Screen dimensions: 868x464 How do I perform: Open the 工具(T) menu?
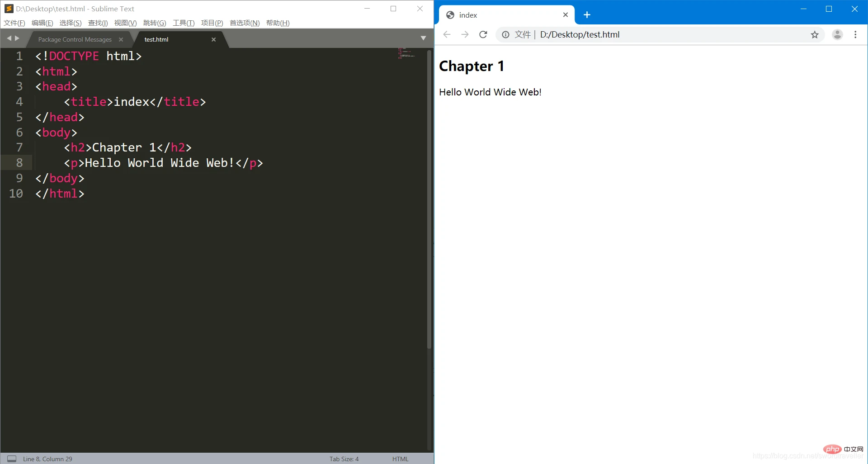184,23
